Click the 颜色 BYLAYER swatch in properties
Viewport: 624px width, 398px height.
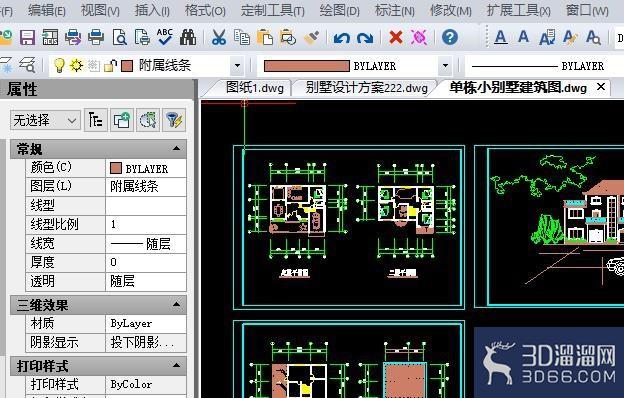click(x=115, y=168)
